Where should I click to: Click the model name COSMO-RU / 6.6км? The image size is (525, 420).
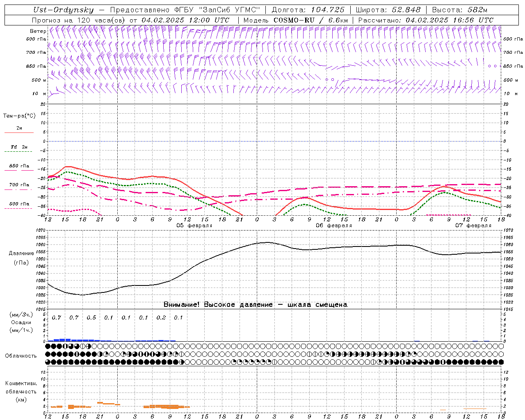click(310, 20)
